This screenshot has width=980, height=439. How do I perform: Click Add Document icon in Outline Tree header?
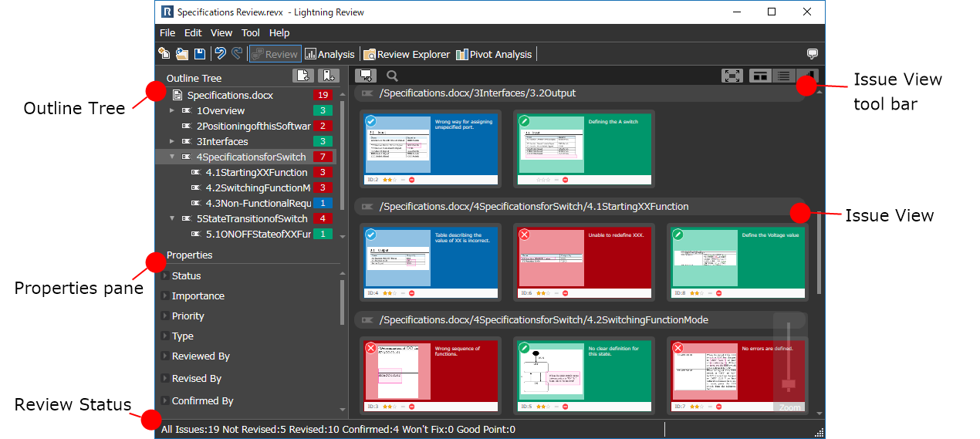point(304,76)
